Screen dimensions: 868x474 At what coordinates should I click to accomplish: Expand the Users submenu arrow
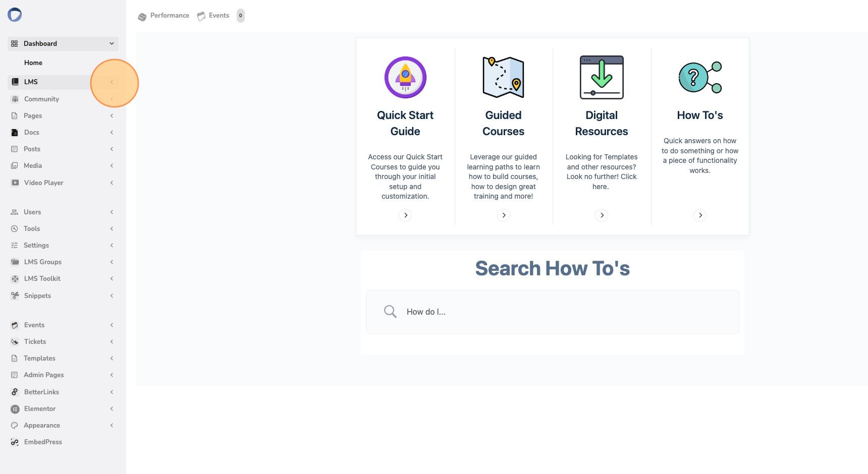112,212
